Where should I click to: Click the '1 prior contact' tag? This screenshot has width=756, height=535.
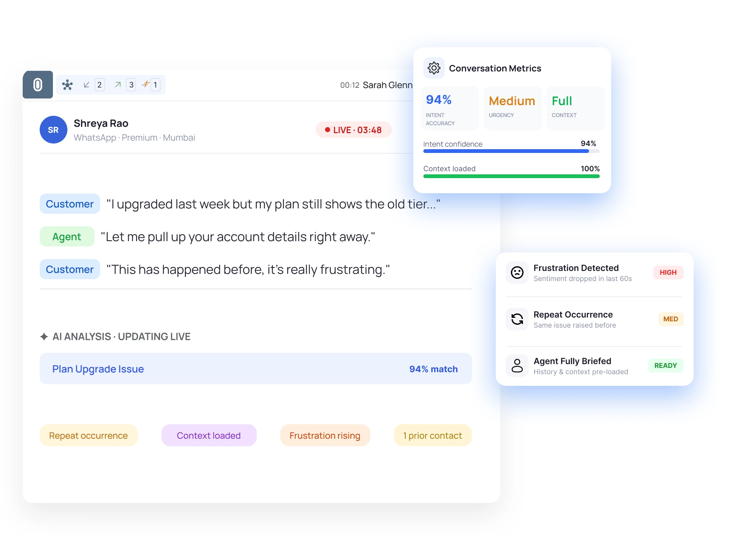click(x=432, y=436)
